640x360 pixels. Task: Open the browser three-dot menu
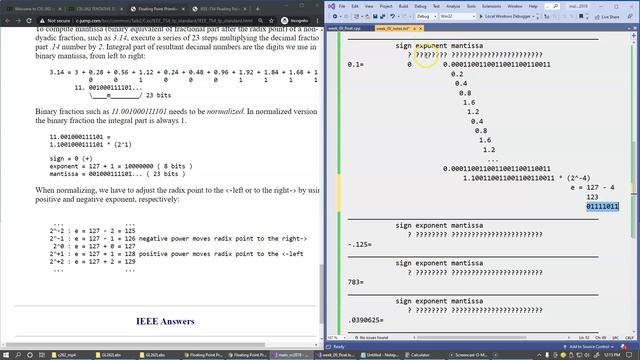coord(318,20)
